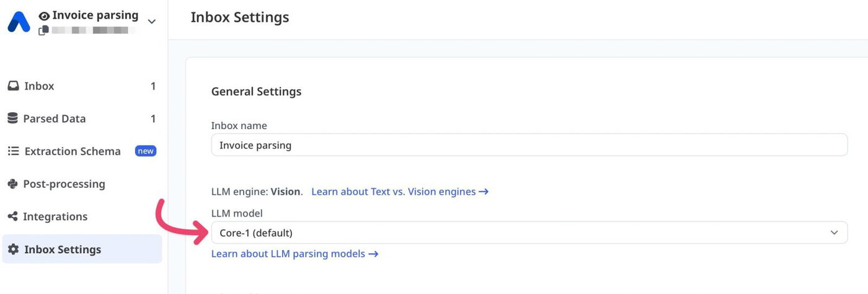
Task: Click the chevron arrow in Core-1 selector
Action: [834, 233]
